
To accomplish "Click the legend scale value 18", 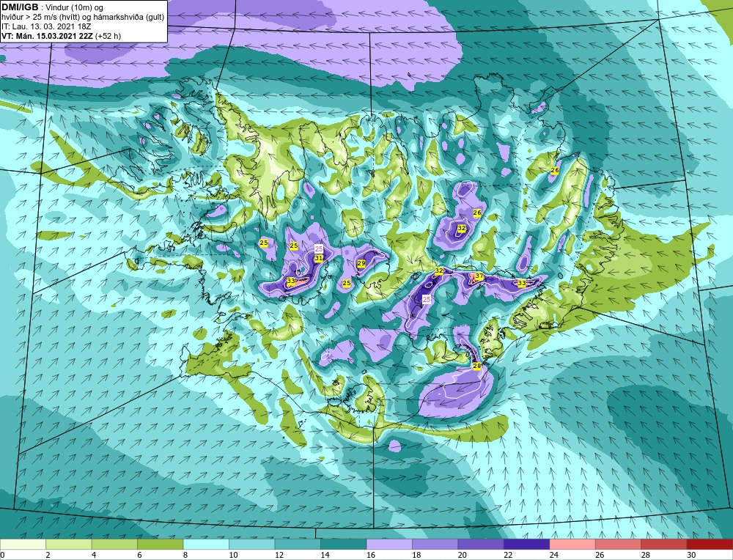I will click(416, 555).
